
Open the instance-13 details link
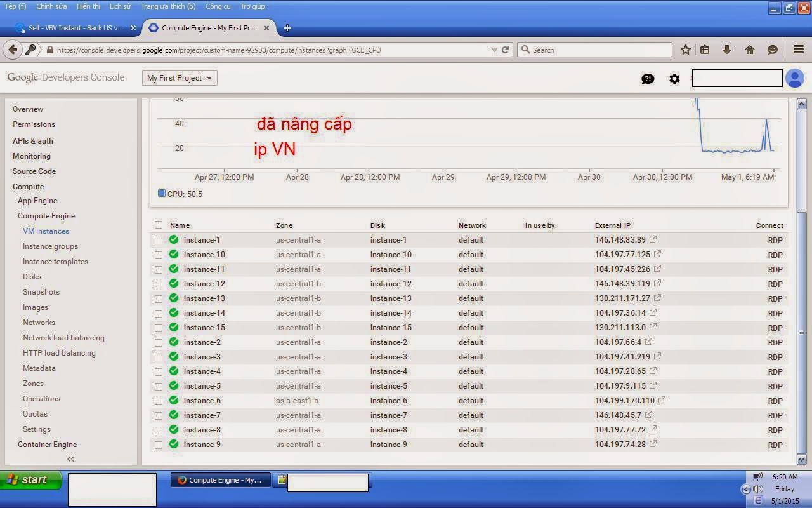click(204, 298)
